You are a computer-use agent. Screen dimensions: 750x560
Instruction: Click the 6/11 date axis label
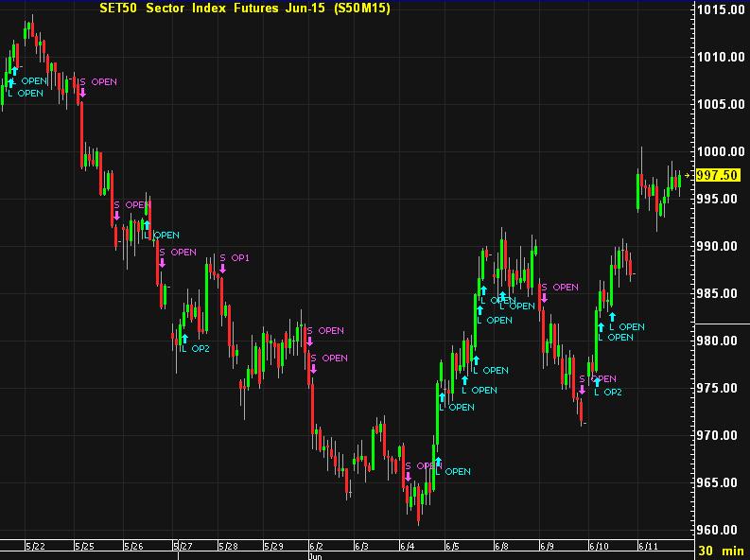648,546
